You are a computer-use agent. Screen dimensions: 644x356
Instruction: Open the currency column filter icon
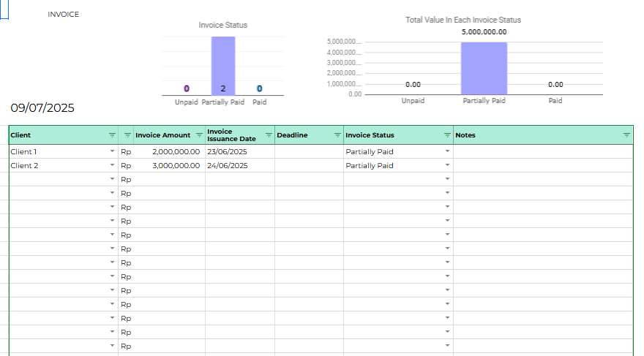127,135
